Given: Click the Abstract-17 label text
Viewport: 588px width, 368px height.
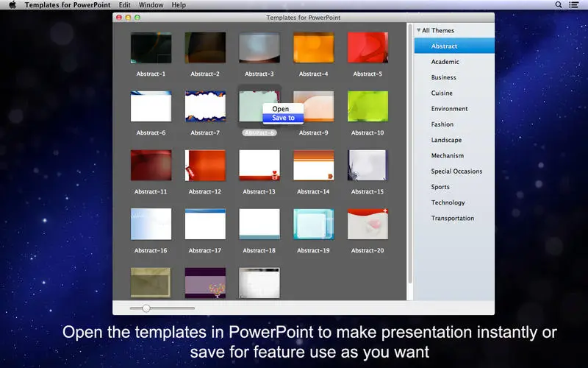Looking at the screenshot, I should coord(205,250).
